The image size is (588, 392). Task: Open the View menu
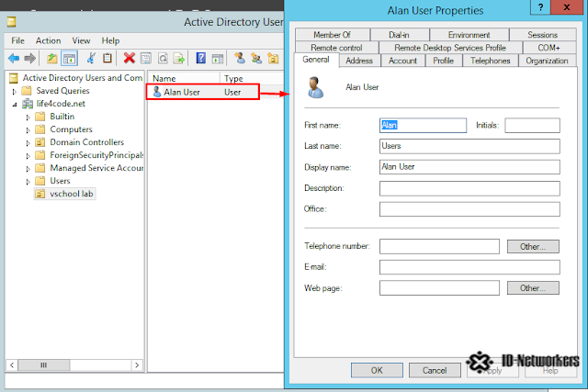[81, 40]
